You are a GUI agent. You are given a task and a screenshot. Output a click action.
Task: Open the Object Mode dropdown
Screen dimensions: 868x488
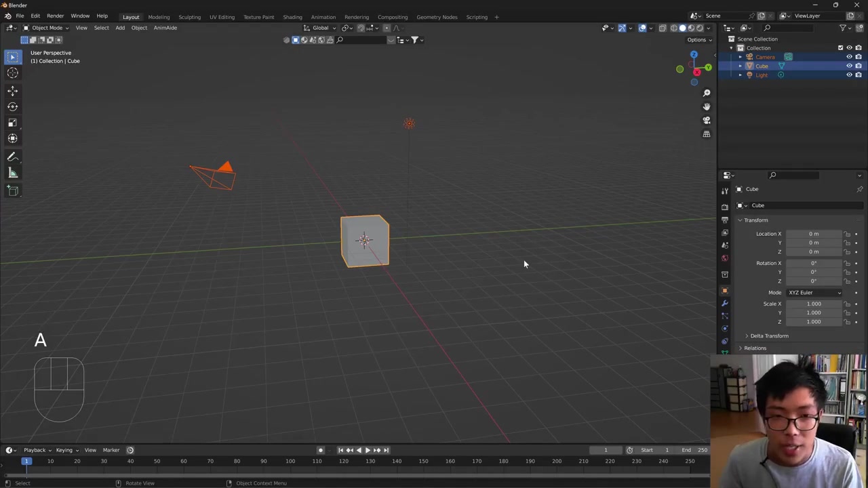[x=46, y=28]
